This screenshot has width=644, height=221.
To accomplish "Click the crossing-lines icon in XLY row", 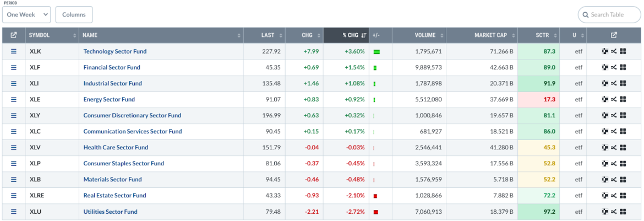I will tap(614, 115).
